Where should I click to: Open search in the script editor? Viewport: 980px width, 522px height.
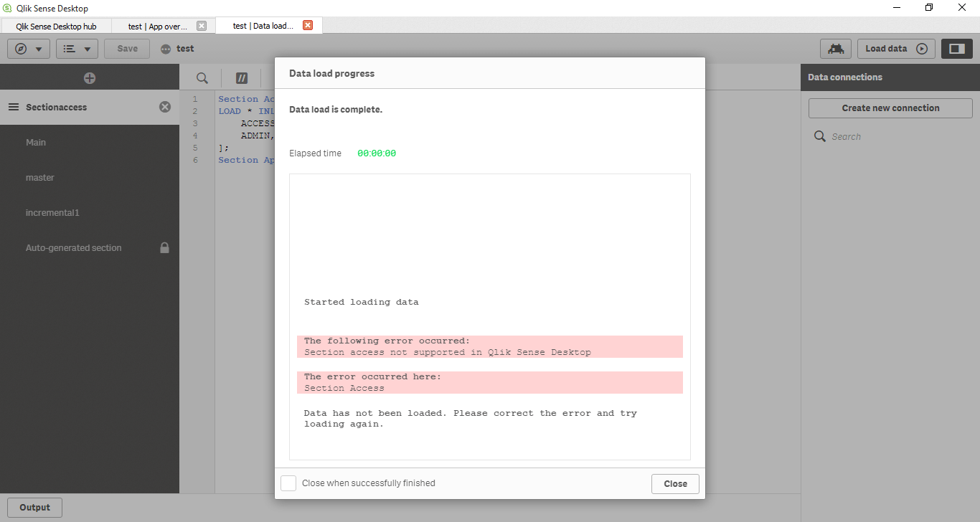(202, 78)
